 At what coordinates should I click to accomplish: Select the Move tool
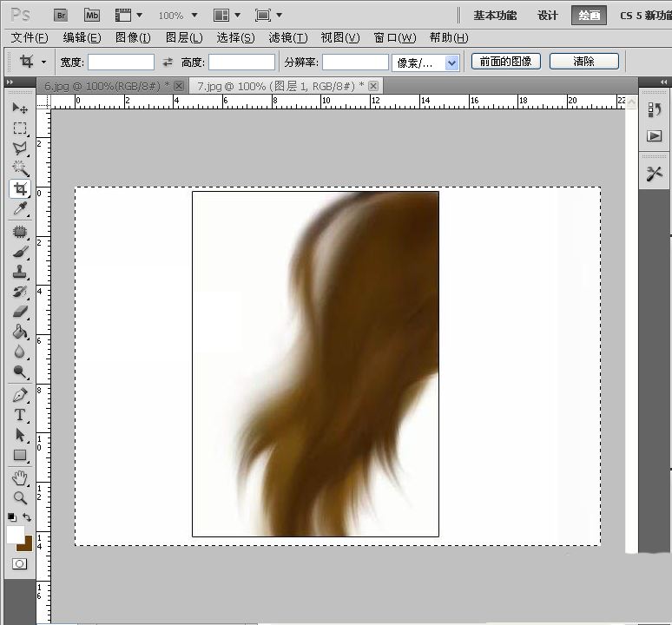(x=20, y=108)
